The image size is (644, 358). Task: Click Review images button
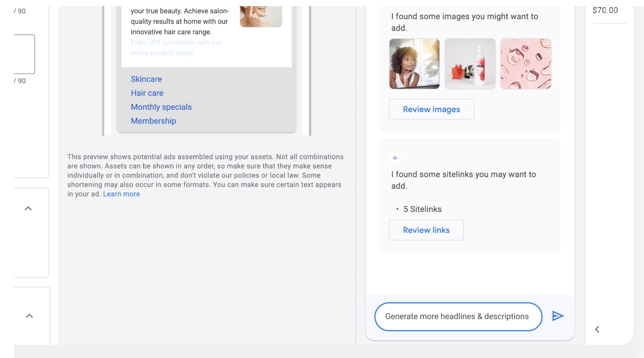click(432, 109)
